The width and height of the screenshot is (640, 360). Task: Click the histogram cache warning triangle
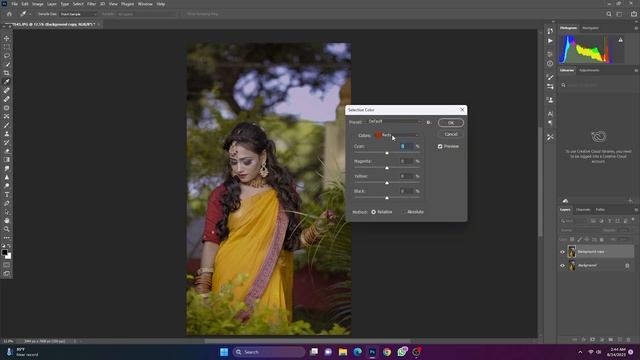(x=620, y=40)
